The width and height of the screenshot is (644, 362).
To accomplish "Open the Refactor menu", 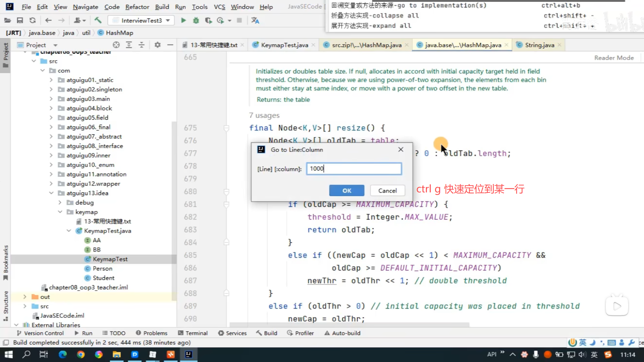I will (x=137, y=7).
